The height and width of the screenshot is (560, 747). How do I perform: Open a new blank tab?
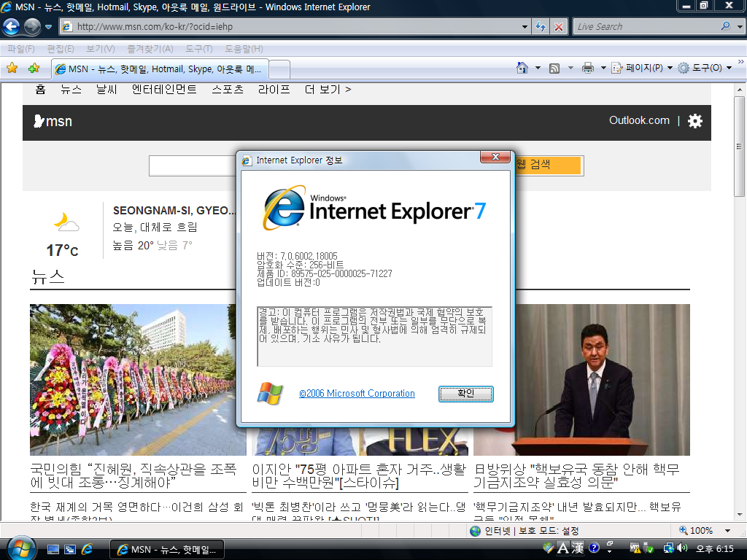click(279, 69)
